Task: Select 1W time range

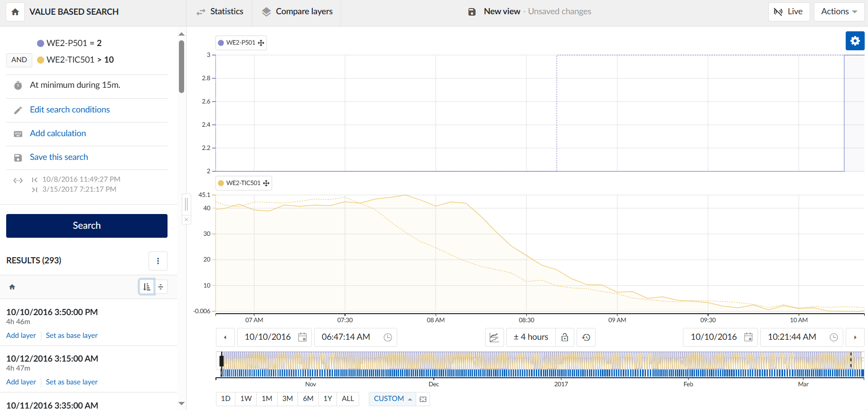Action: click(x=246, y=399)
